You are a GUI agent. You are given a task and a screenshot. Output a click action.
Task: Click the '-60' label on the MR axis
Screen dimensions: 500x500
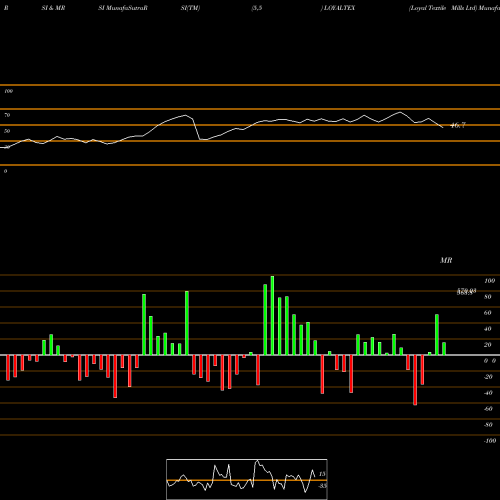(x=488, y=409)
